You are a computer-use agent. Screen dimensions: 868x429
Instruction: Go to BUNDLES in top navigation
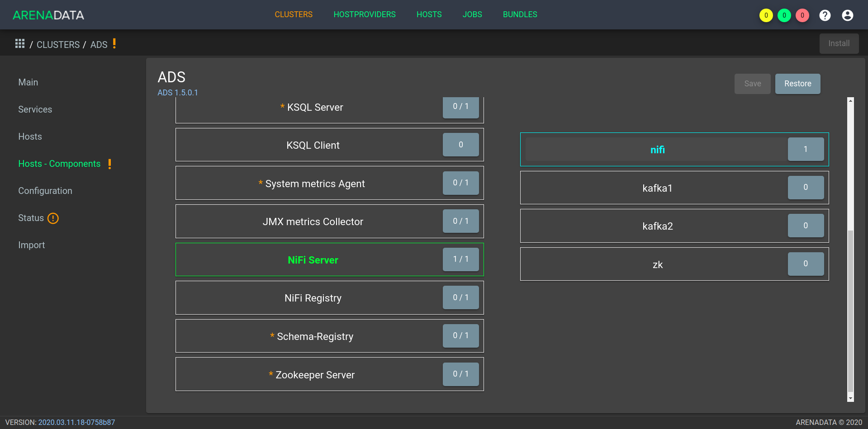[x=520, y=14]
